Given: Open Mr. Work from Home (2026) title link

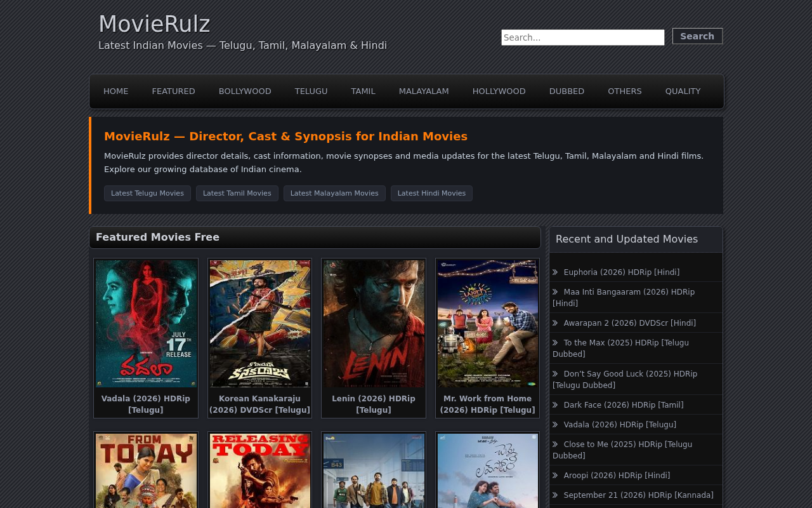Looking at the screenshot, I should (x=488, y=404).
